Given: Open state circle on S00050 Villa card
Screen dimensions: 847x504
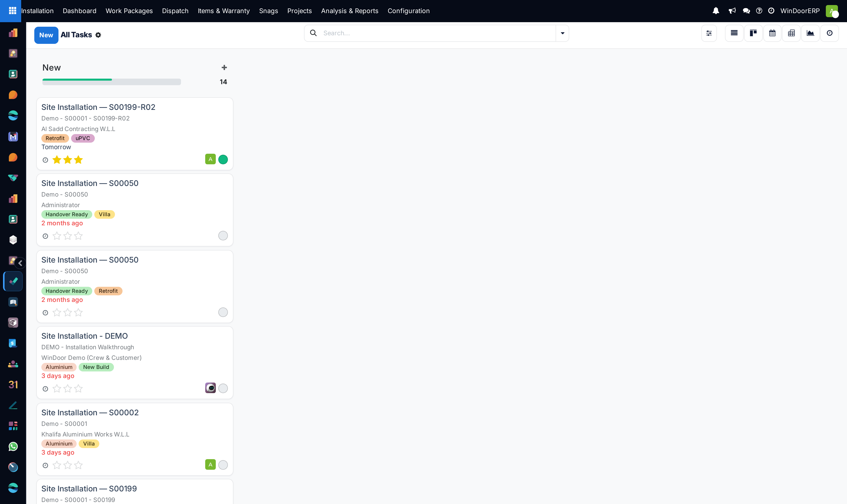Looking at the screenshot, I should 223,236.
